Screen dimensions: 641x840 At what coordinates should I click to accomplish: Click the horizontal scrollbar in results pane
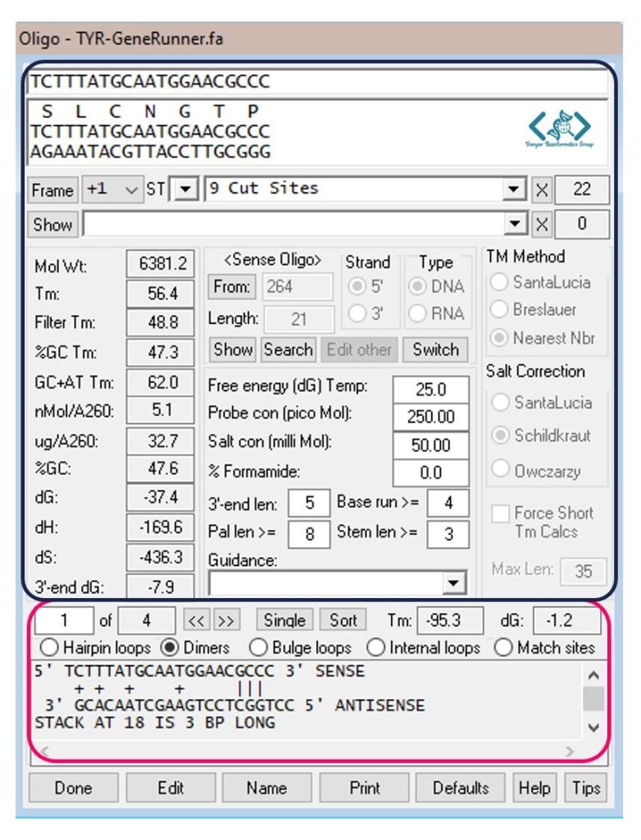pos(308,751)
